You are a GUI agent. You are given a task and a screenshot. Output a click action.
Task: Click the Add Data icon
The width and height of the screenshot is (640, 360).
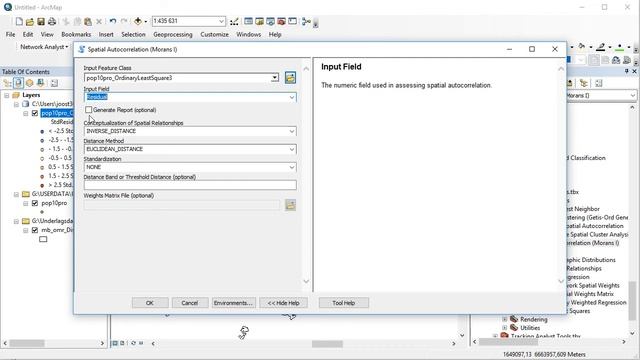(x=138, y=21)
